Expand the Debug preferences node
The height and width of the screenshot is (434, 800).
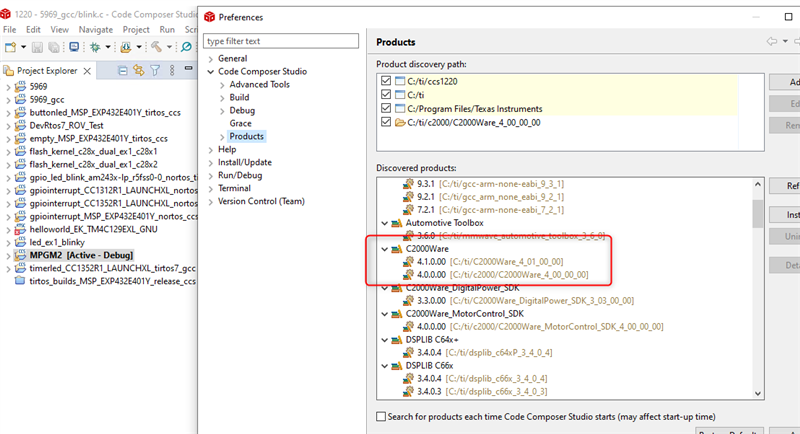[222, 111]
